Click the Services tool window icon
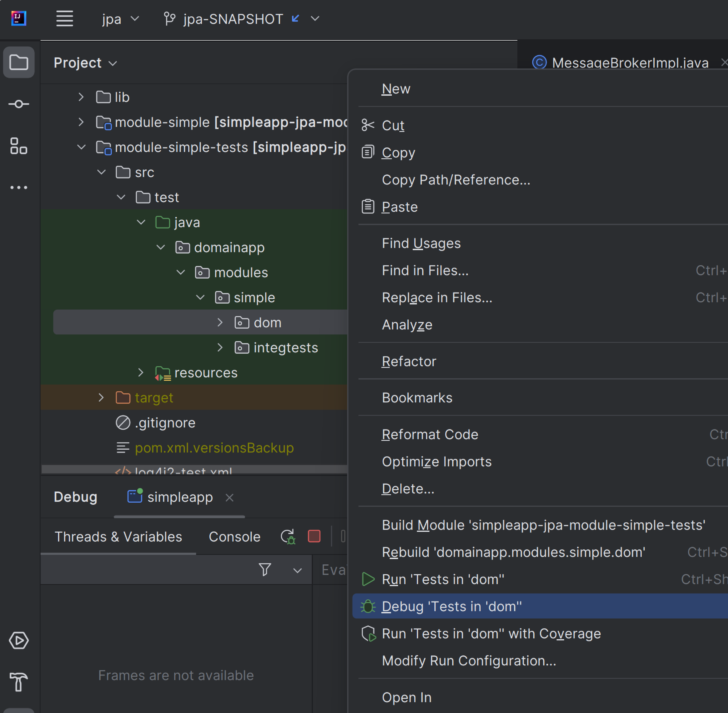 point(19,640)
